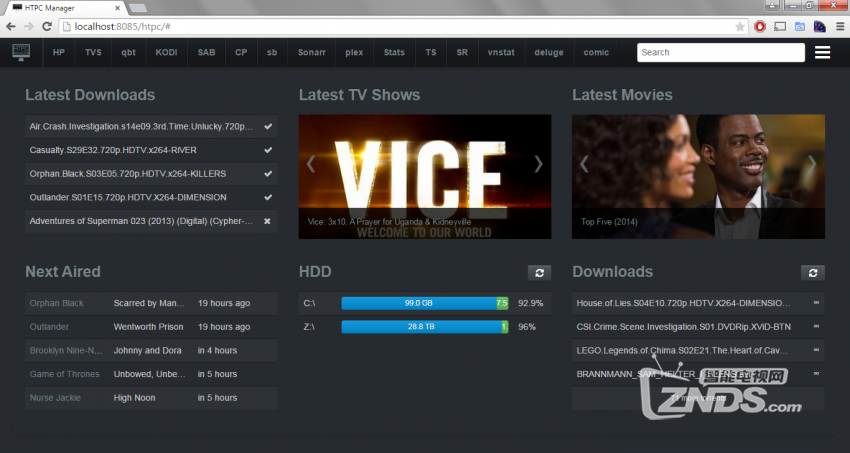Open the SR nav item
Viewport: 850px width, 453px height.
462,53
